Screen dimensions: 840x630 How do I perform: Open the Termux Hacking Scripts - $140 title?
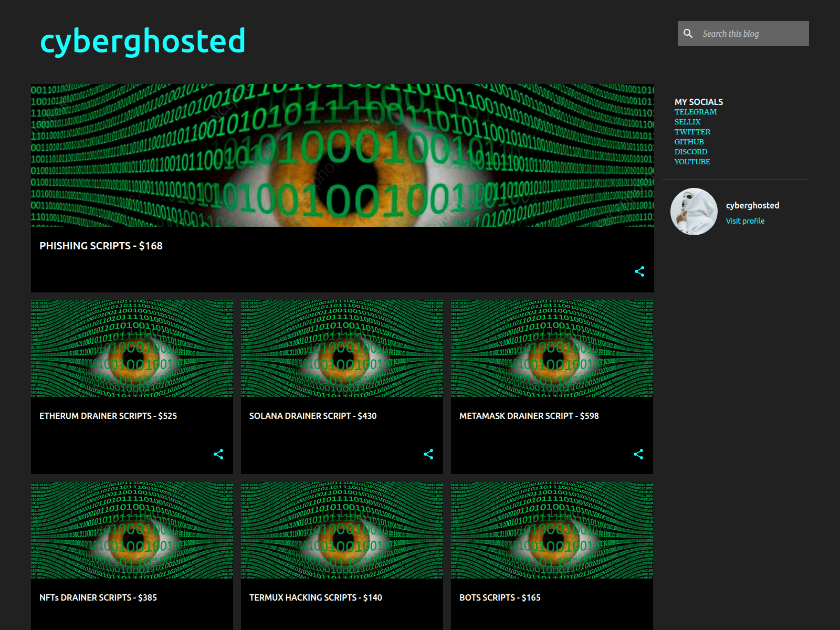coord(316,597)
